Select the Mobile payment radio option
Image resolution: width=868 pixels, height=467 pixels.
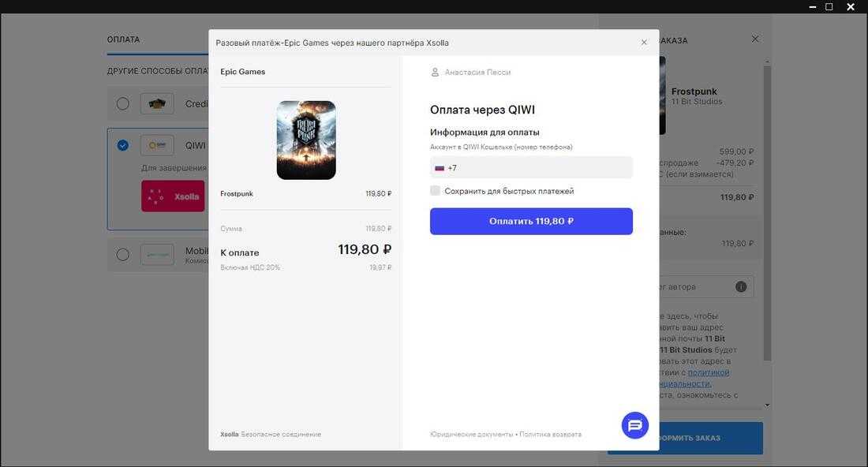(x=122, y=255)
